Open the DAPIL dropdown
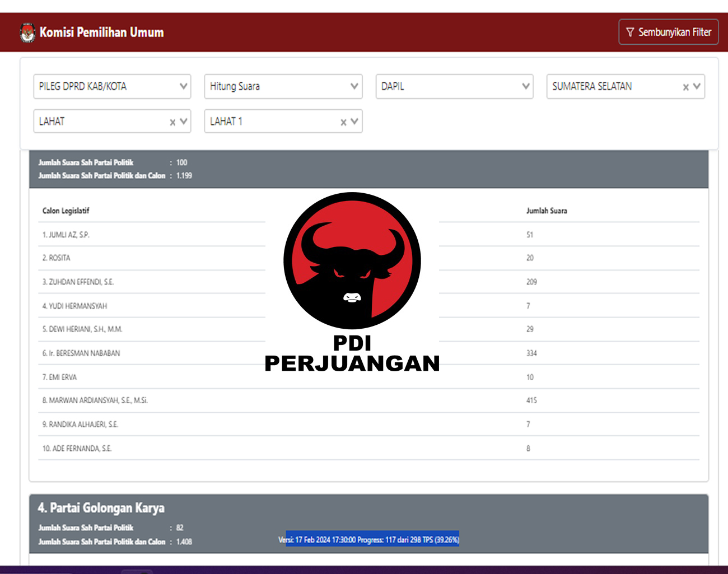The image size is (728, 574). click(x=454, y=86)
